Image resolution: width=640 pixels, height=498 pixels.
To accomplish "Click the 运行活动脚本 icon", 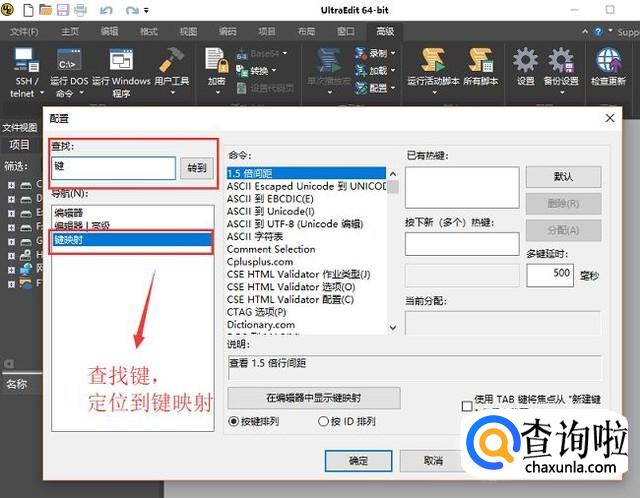I will click(433, 60).
